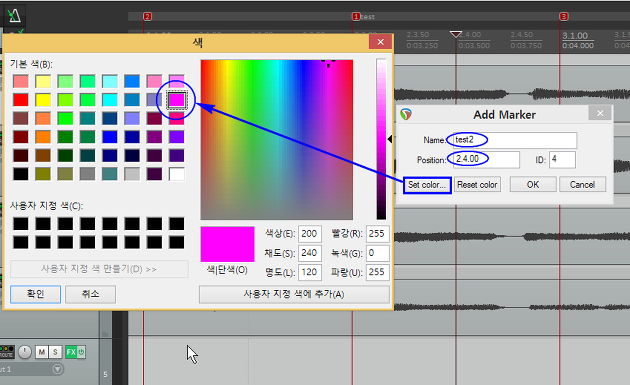Close the 색 color dialog
630x385 pixels.
(x=380, y=42)
